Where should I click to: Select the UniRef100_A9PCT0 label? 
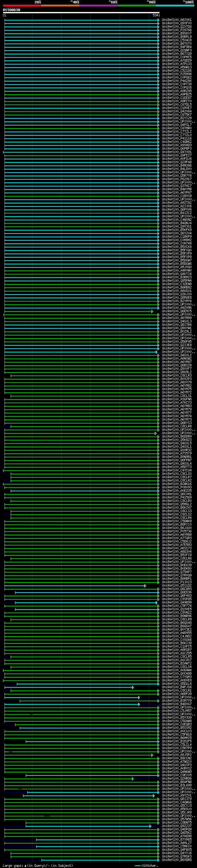coord(176,101)
